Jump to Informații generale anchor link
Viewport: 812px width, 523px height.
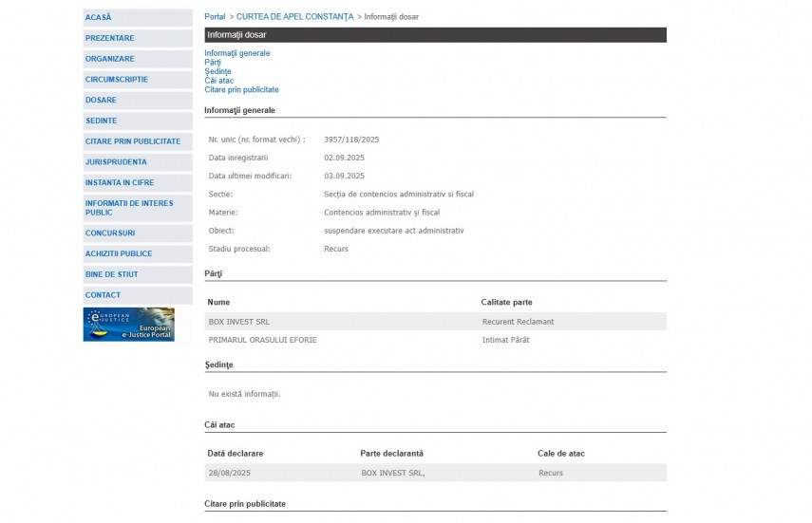236,53
